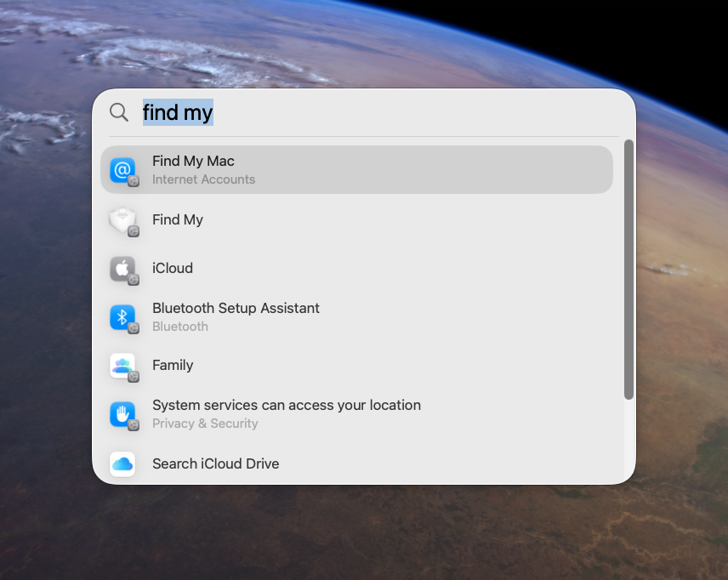Click the 'Bluetooth' subtitle text

pos(180,327)
